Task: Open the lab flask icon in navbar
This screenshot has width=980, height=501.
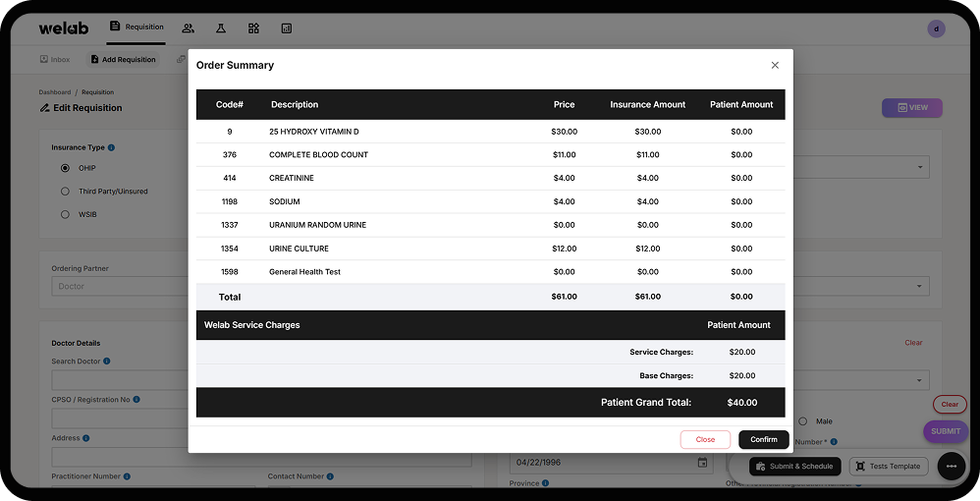Action: [x=221, y=28]
